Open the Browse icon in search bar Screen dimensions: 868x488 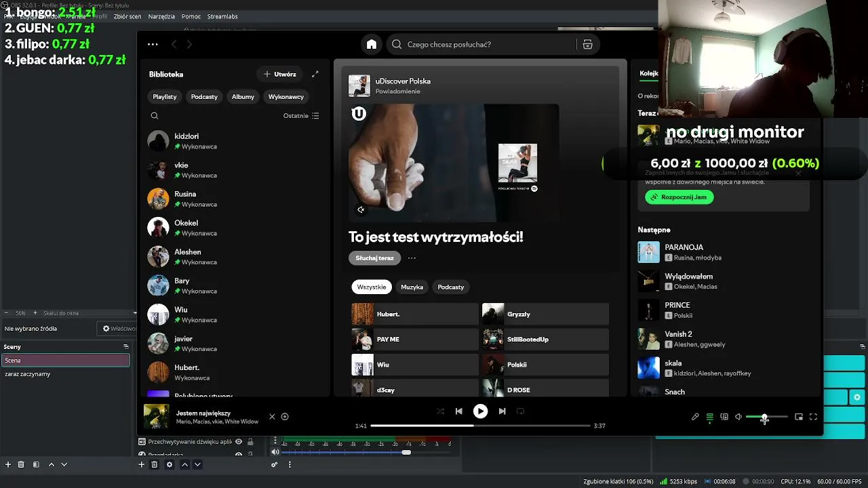[x=587, y=45]
